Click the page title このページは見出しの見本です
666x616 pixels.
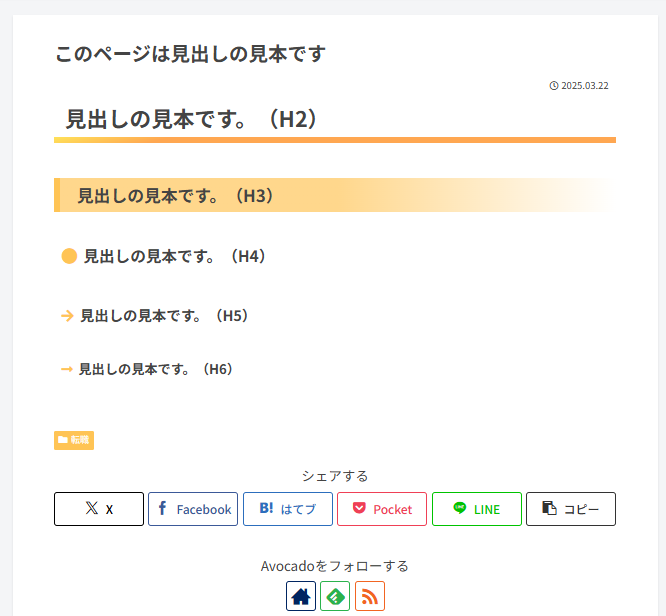pyautogui.click(x=190, y=54)
